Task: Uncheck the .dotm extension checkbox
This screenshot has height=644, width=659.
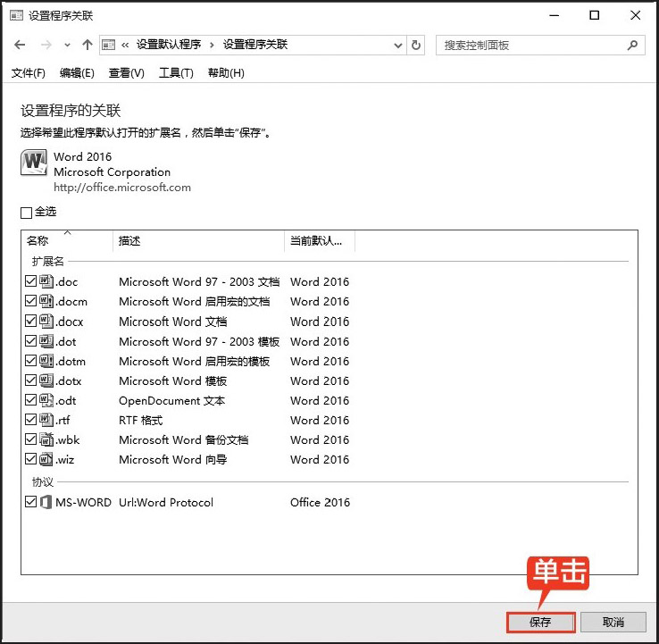Action: (30, 360)
